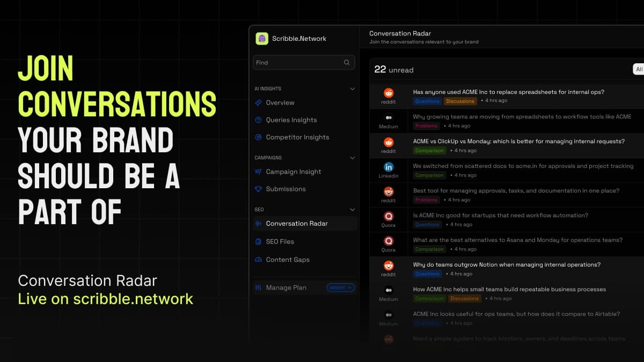Open 'Has anyone used ACME Inc' conversation
The image size is (644, 362).
click(509, 92)
